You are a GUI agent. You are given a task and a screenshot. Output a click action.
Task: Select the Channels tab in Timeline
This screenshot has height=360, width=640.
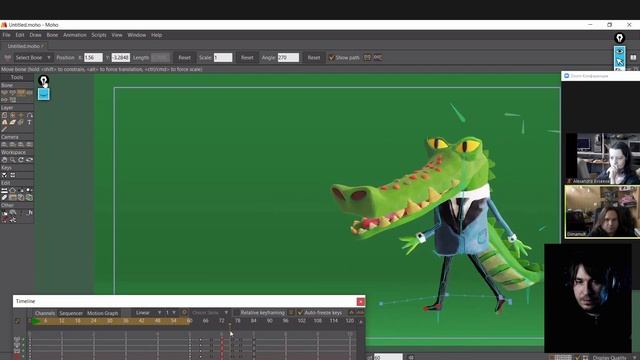[45, 313]
